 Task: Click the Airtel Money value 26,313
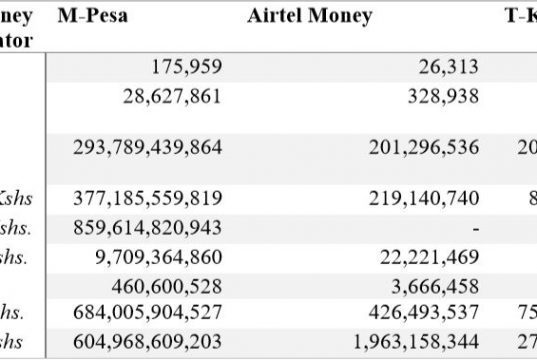click(x=449, y=67)
